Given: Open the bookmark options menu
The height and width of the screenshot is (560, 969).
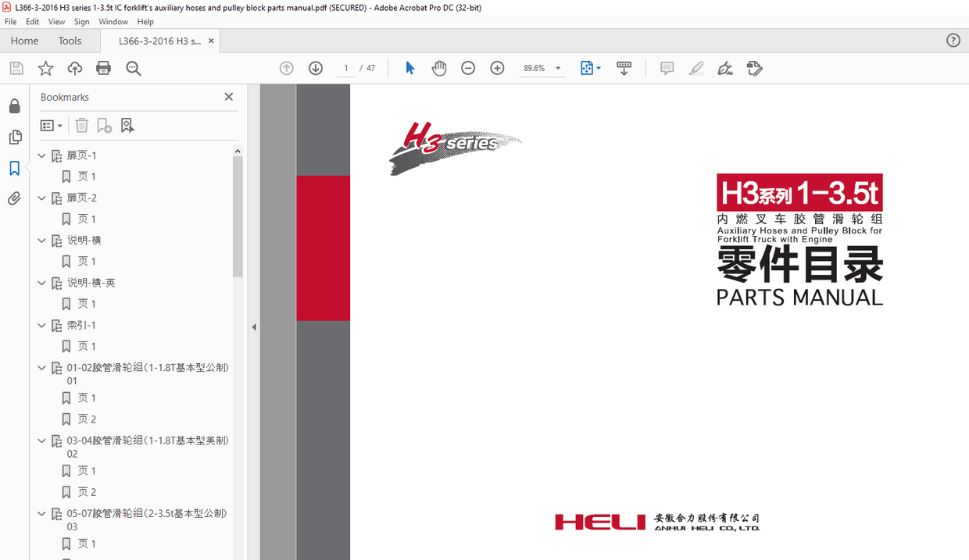Looking at the screenshot, I should [x=52, y=125].
